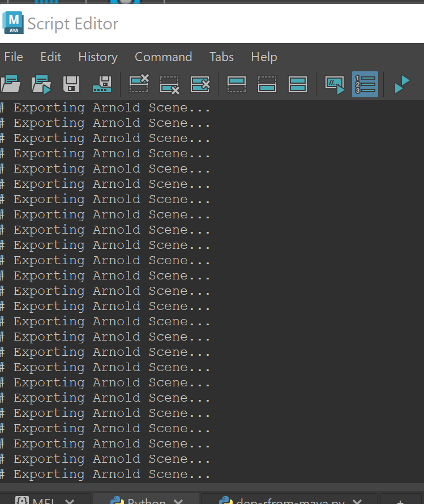
Task: Show both History and Input panes
Action: pos(298,84)
